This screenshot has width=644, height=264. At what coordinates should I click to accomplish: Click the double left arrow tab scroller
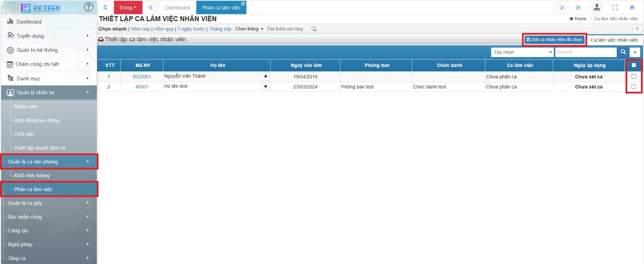(151, 7)
